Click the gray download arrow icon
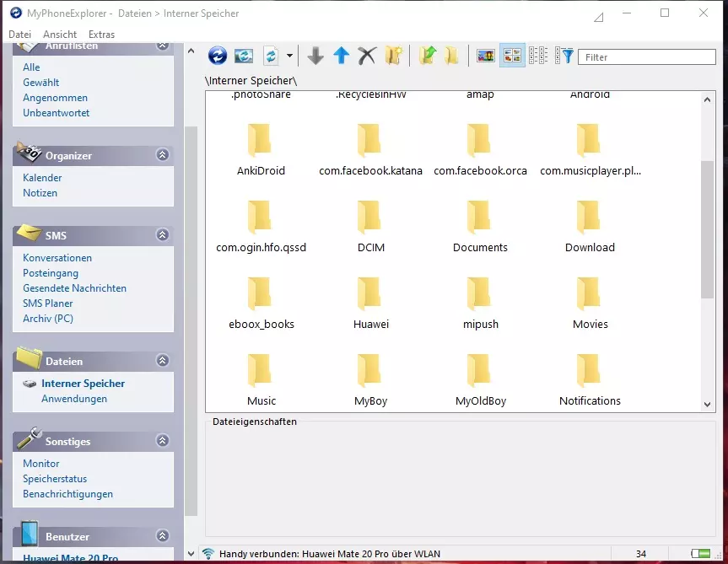The image size is (728, 564). (x=315, y=56)
